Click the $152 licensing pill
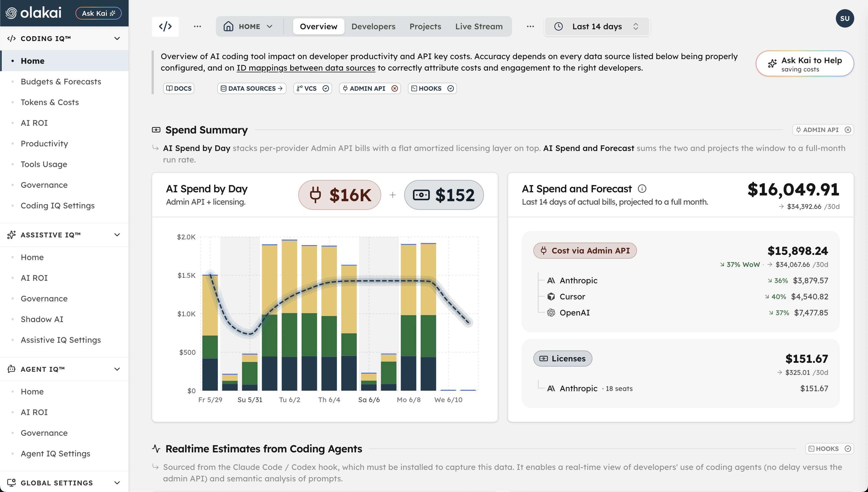The height and width of the screenshot is (492, 868). (444, 195)
